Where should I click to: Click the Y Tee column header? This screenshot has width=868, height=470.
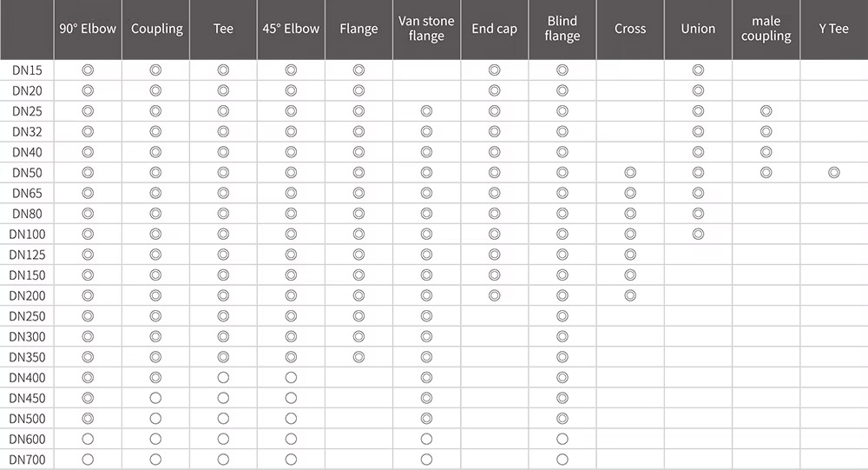point(834,29)
